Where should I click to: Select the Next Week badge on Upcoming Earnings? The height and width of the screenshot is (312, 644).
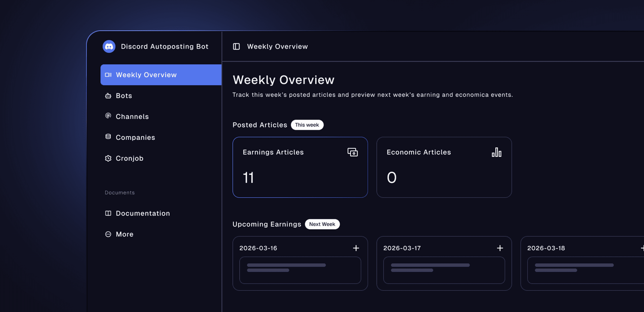[x=322, y=224]
